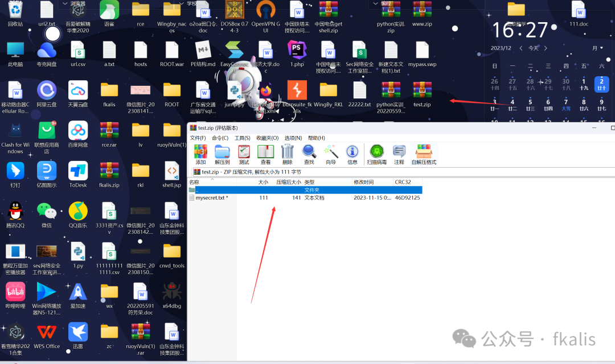The height and width of the screenshot is (364, 615).
Task: Collapse the 浏览器 desktop group chevron
Action: pyautogui.click(x=65, y=3)
